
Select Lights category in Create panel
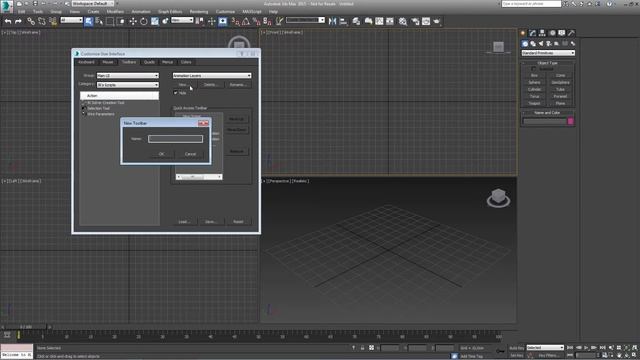coord(541,43)
